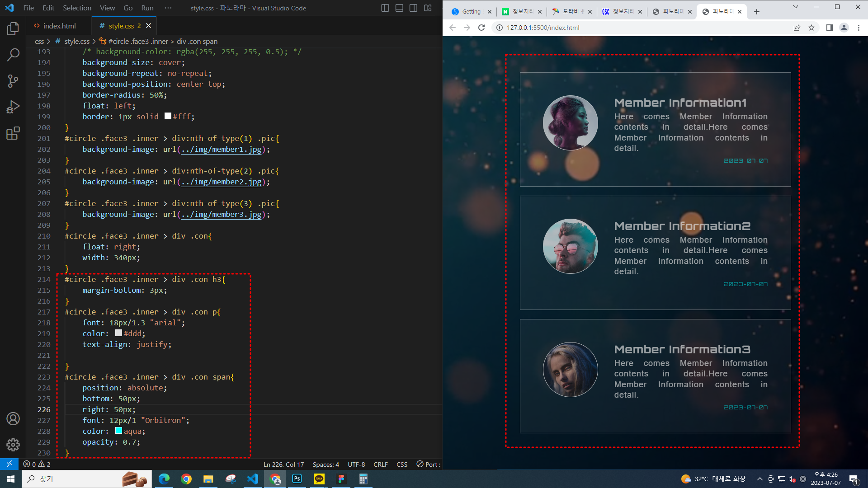Open the Explorer view in activity bar

pyautogui.click(x=13, y=29)
